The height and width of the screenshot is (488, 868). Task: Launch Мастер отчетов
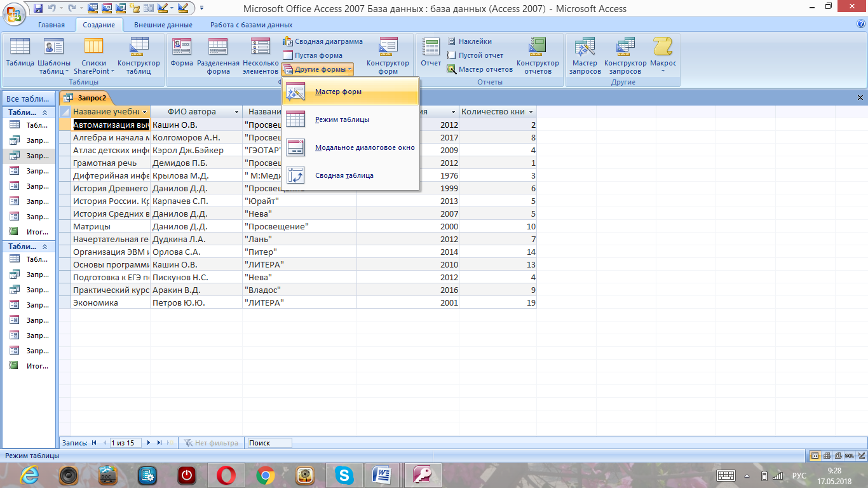pyautogui.click(x=480, y=69)
